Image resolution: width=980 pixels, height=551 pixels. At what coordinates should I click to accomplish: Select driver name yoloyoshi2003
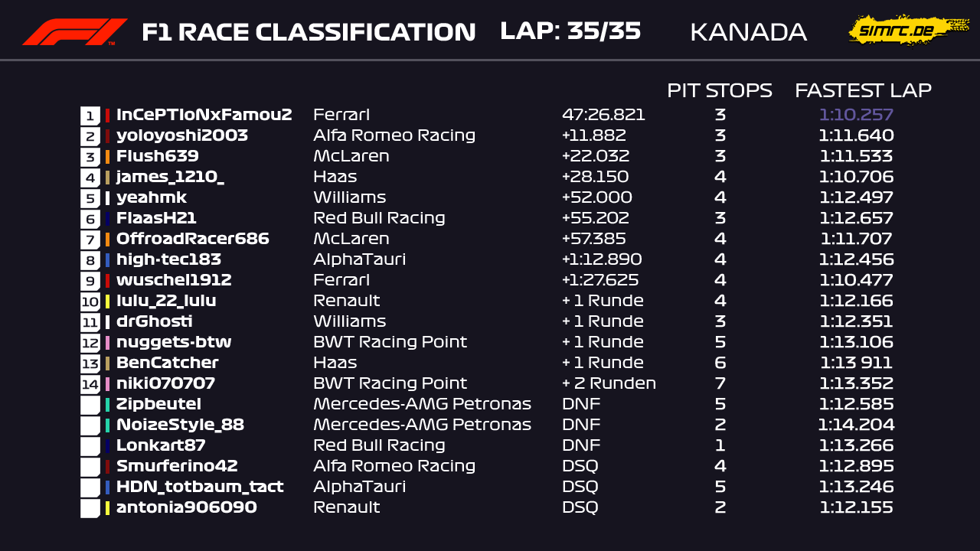pyautogui.click(x=182, y=136)
